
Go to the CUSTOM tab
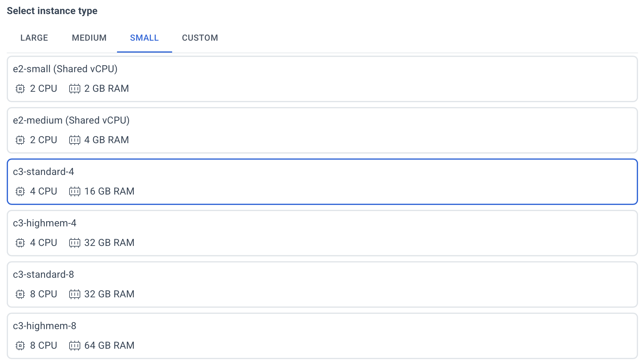pos(200,38)
